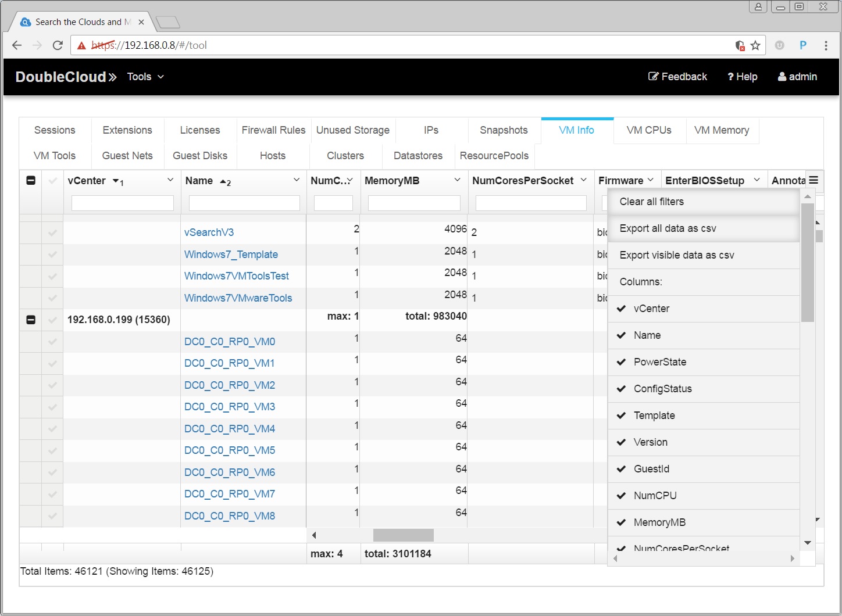This screenshot has width=842, height=616.
Task: Click the browser back arrow
Action: click(17, 45)
